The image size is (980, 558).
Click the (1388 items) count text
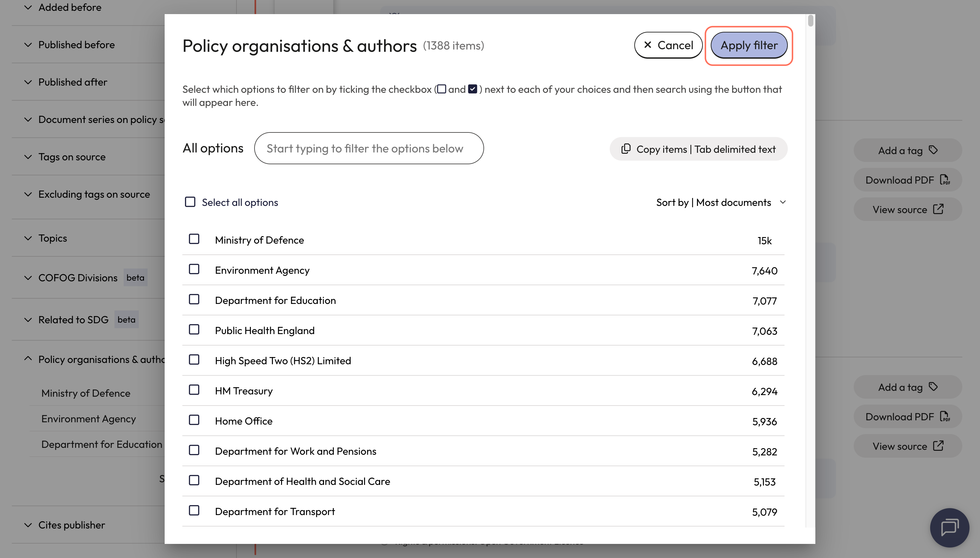point(453,46)
